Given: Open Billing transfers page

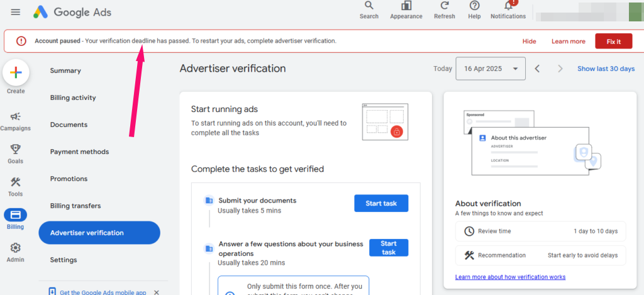Looking at the screenshot, I should 75,206.
